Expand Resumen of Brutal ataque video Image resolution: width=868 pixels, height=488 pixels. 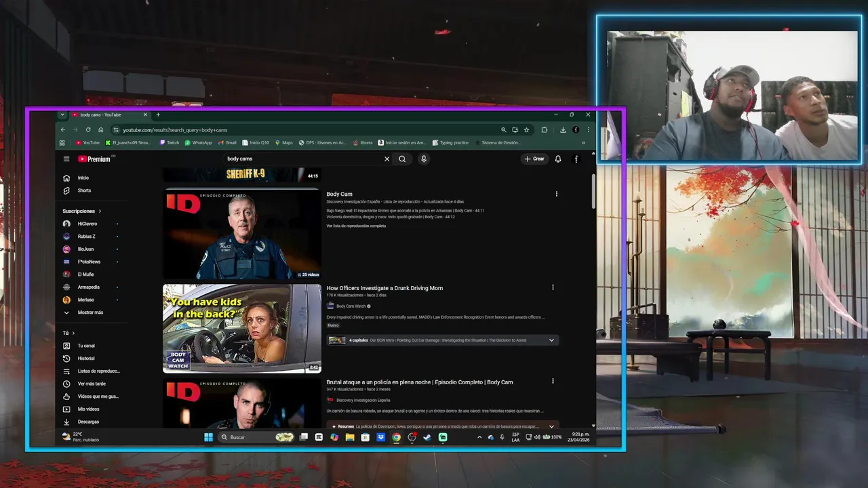(x=551, y=426)
